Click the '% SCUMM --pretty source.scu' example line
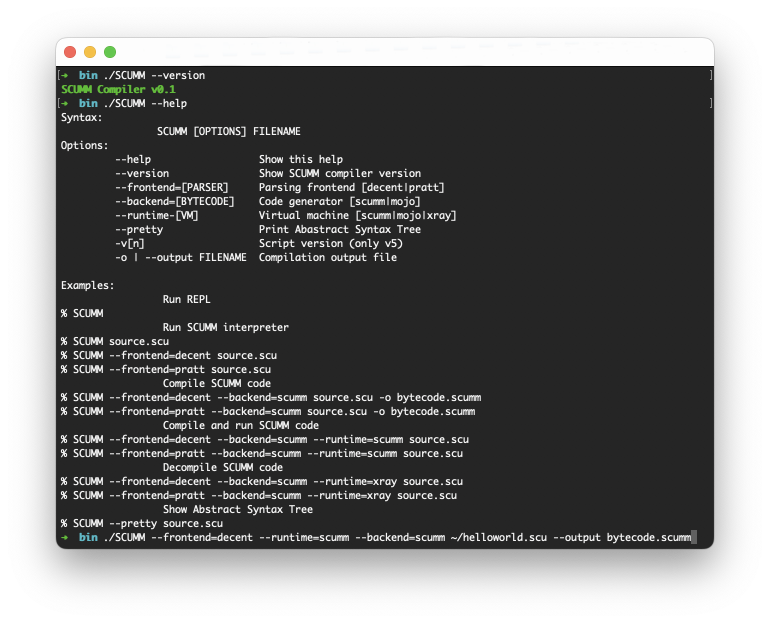This screenshot has width=770, height=623. point(141,523)
